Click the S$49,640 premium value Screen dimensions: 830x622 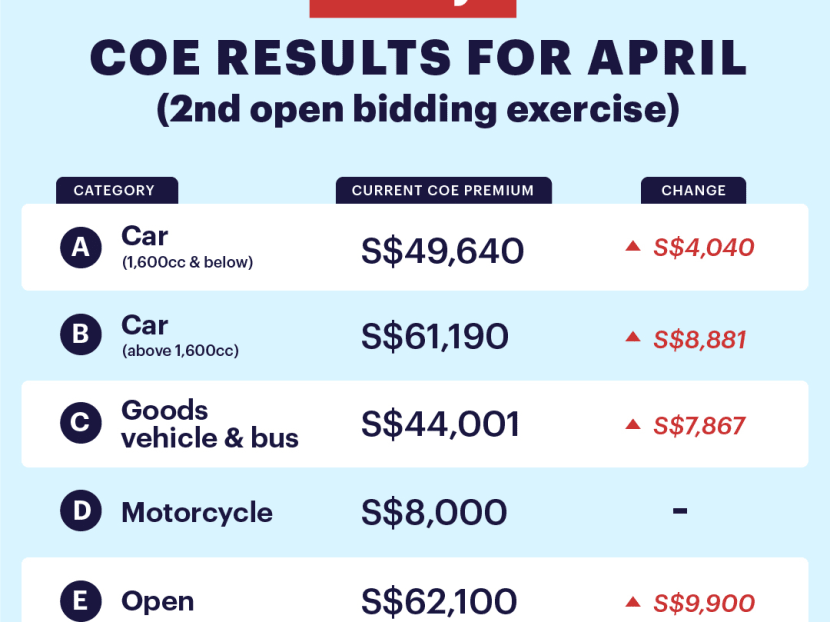442,250
